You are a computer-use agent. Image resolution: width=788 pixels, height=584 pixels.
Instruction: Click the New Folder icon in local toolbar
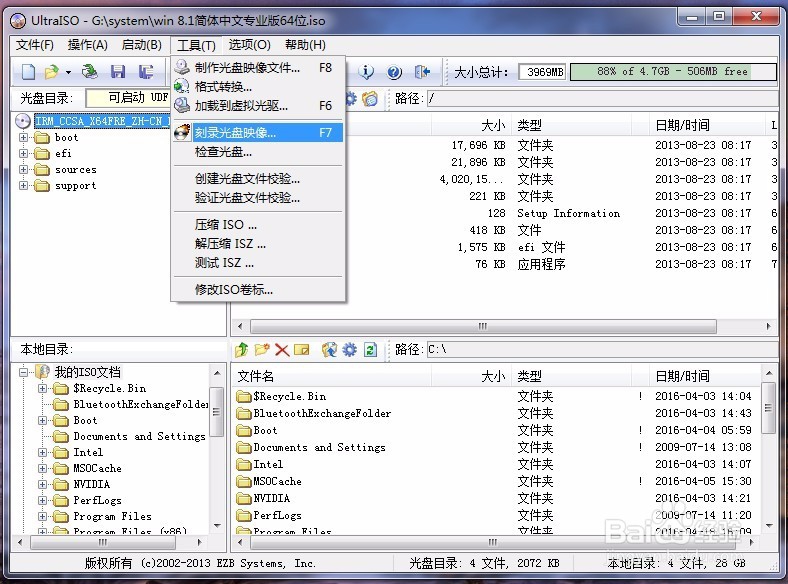coord(262,349)
